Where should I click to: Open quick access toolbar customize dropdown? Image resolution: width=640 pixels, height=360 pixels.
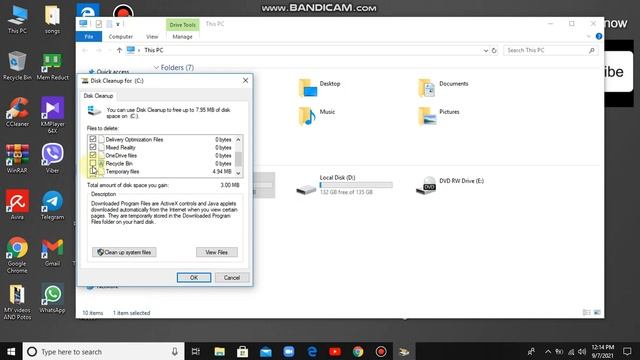pos(118,24)
